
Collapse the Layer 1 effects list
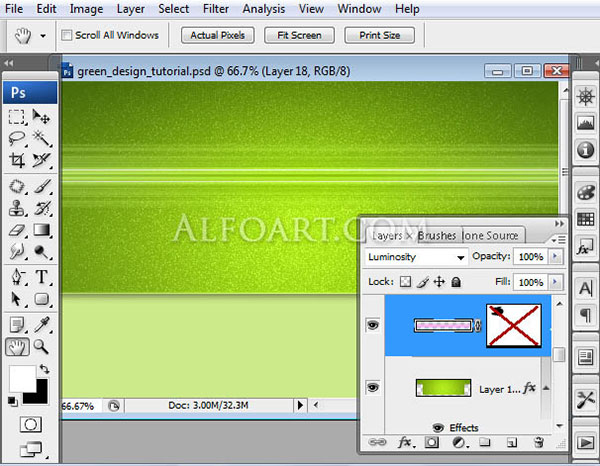[x=546, y=388]
